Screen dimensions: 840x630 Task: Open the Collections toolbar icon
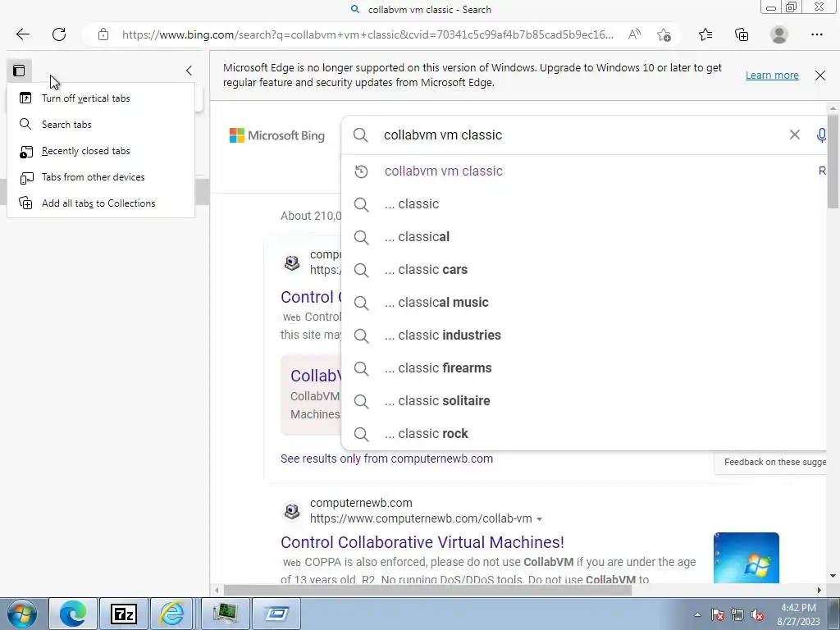coord(742,34)
